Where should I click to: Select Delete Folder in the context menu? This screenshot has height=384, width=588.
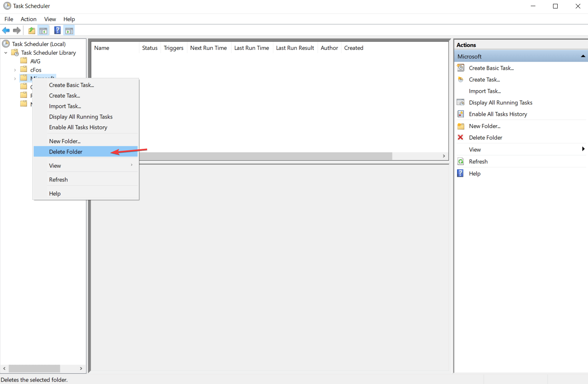66,152
